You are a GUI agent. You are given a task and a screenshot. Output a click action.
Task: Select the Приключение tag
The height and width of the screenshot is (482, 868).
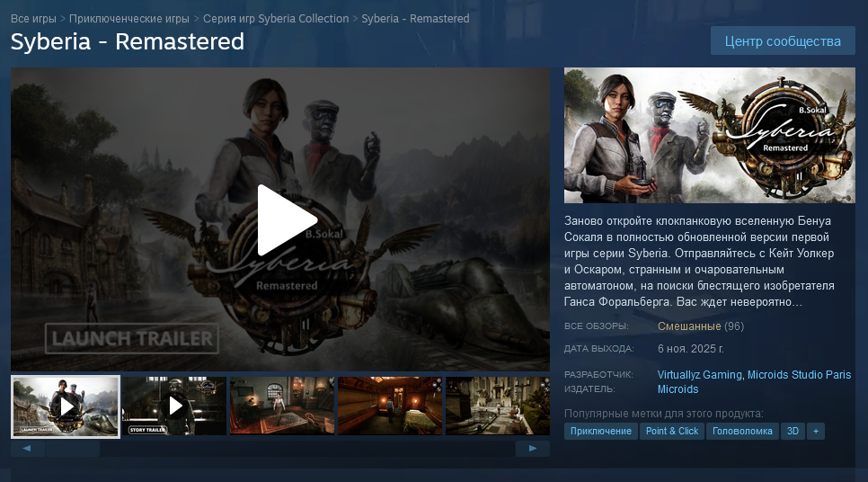pyautogui.click(x=600, y=431)
